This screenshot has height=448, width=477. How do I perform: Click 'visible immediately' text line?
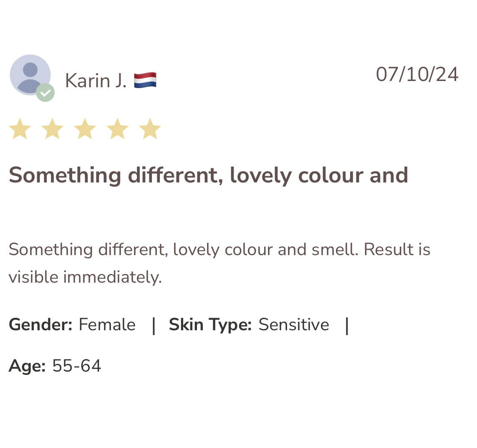[85, 277]
